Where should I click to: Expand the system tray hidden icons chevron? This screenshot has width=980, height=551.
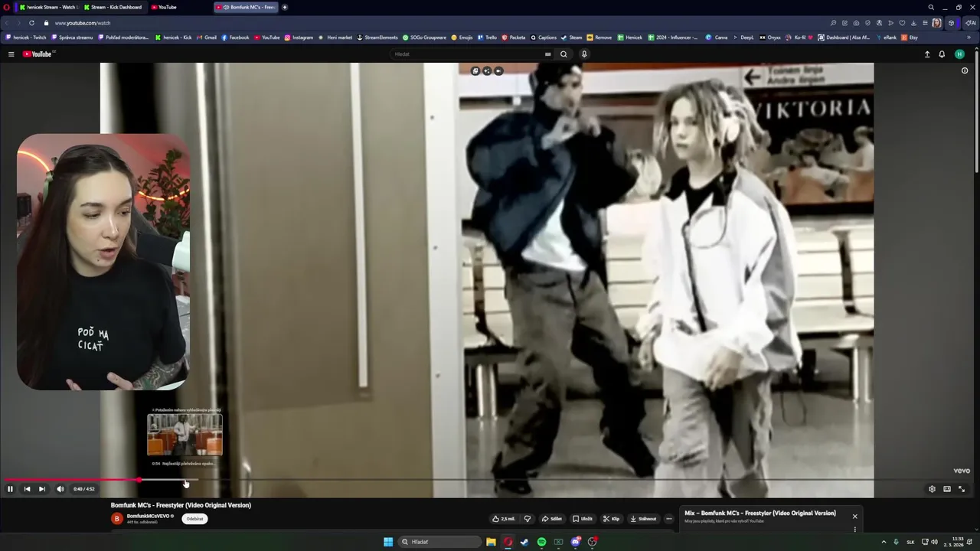(884, 542)
